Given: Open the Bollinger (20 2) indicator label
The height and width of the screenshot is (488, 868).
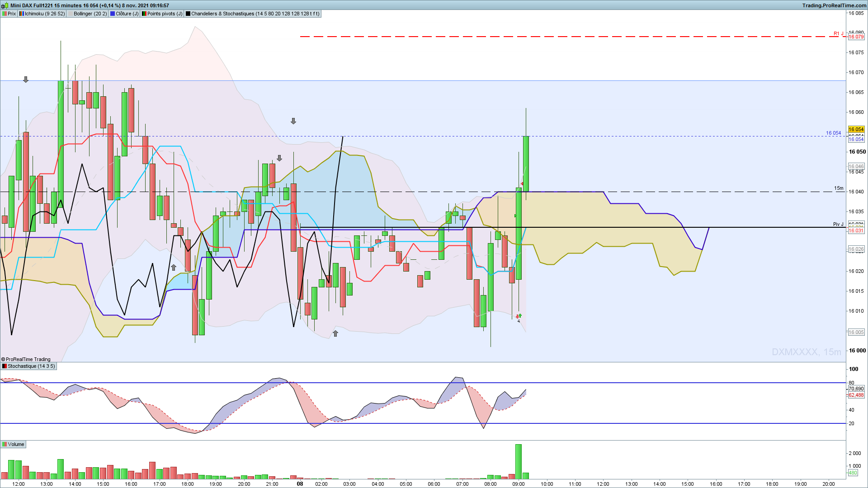Looking at the screenshot, I should point(87,14).
